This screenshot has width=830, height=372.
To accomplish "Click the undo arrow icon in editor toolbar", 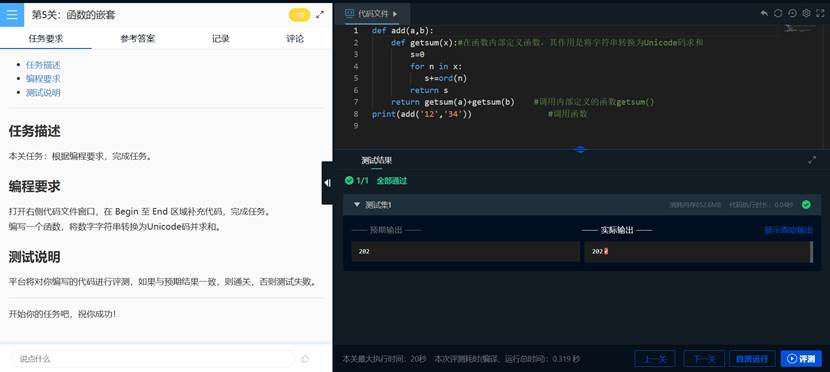I will 764,13.
